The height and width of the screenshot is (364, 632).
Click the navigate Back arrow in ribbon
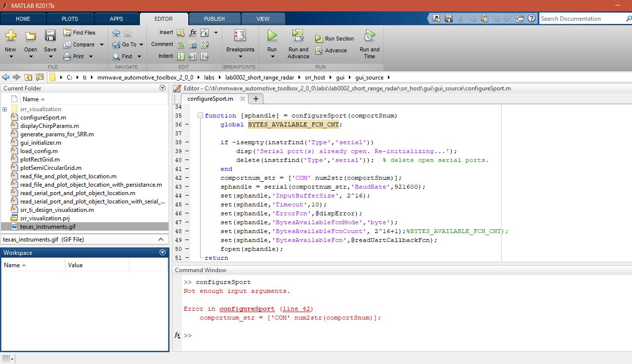(116, 33)
